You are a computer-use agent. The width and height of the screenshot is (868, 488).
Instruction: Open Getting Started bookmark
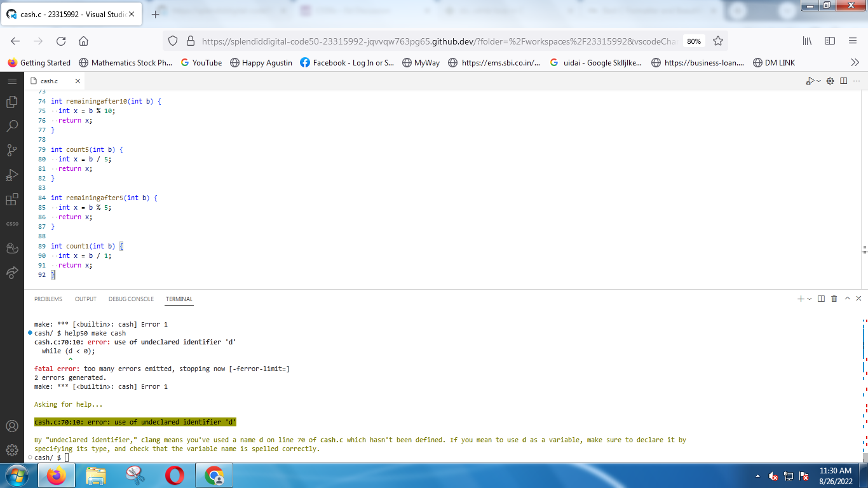pos(39,63)
